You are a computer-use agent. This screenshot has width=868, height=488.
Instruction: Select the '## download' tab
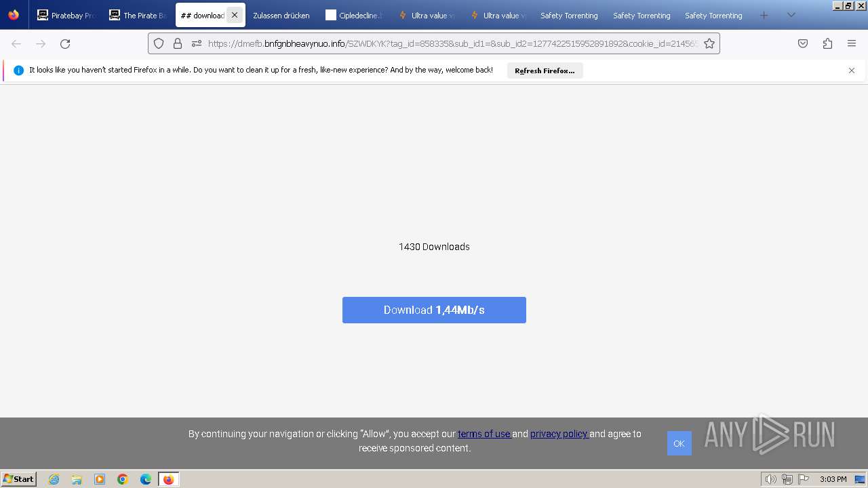click(x=202, y=15)
